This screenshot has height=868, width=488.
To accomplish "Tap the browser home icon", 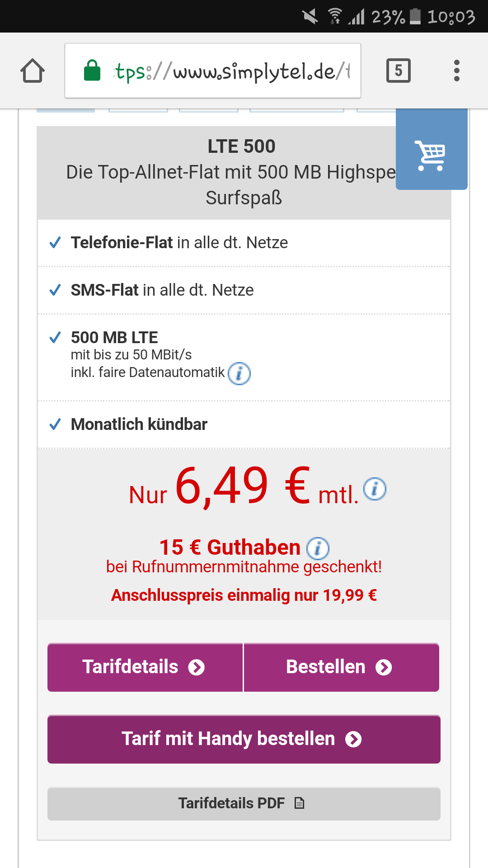I will click(x=33, y=71).
